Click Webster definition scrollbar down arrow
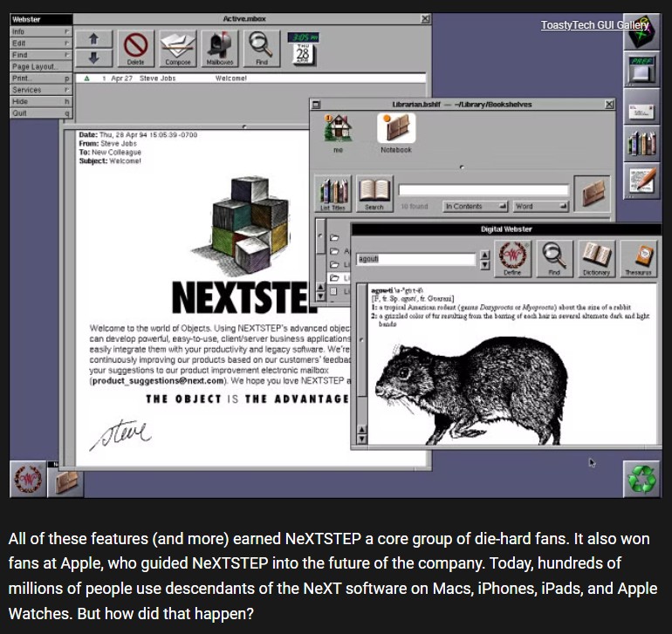672x634 pixels. [x=362, y=439]
